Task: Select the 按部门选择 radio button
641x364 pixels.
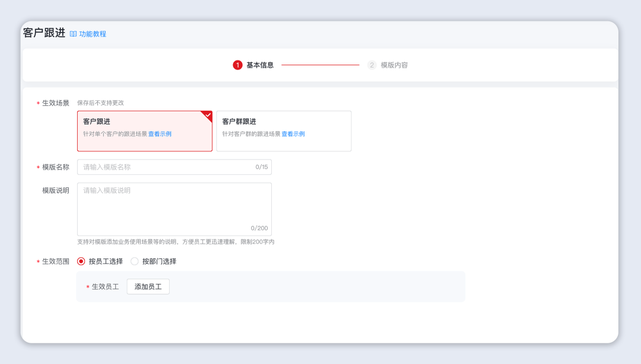Action: pos(135,260)
